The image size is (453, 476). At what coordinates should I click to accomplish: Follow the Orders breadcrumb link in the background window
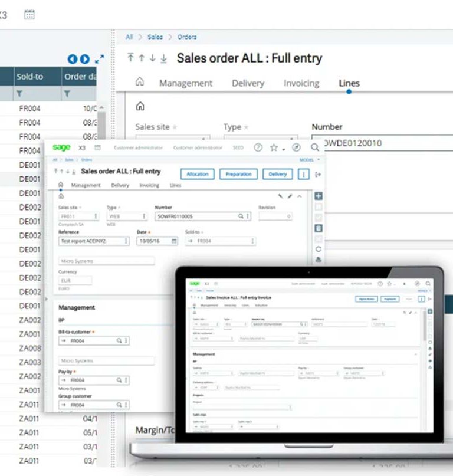187,37
